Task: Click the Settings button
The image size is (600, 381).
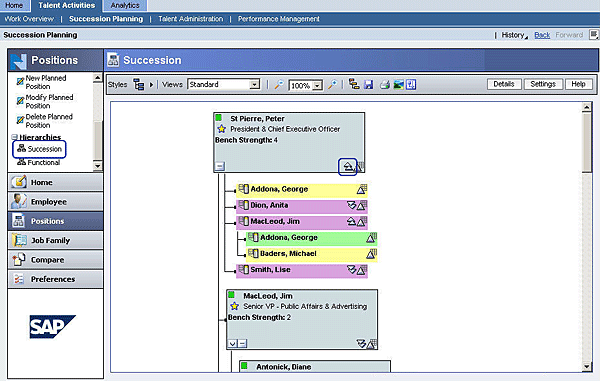Action: [x=543, y=84]
